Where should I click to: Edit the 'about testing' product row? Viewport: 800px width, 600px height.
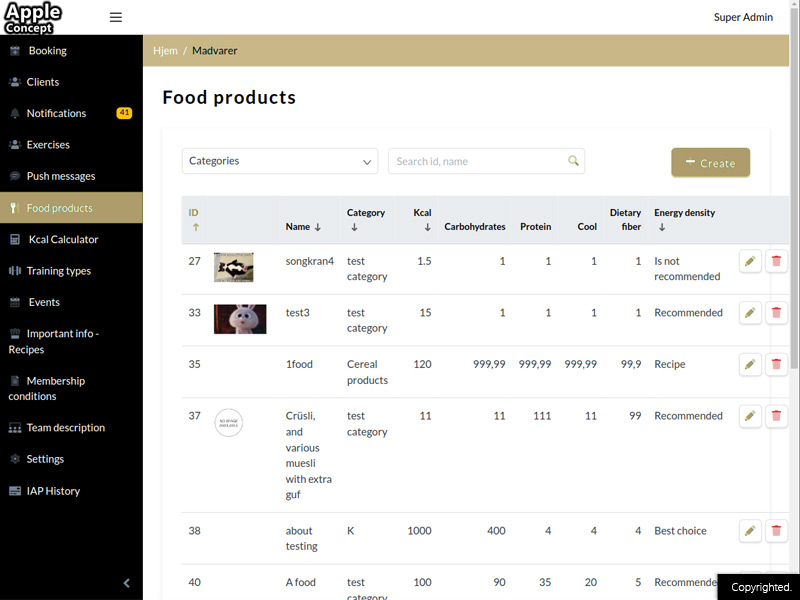point(750,531)
